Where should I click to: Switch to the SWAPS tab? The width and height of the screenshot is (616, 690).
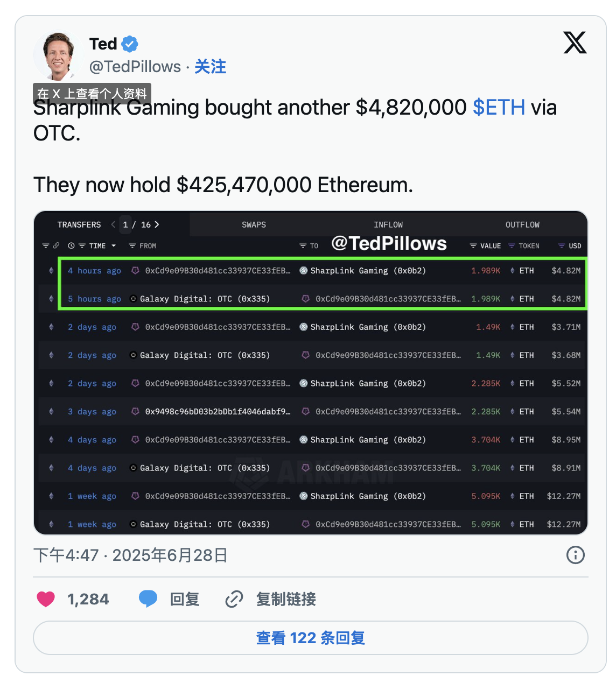254,224
